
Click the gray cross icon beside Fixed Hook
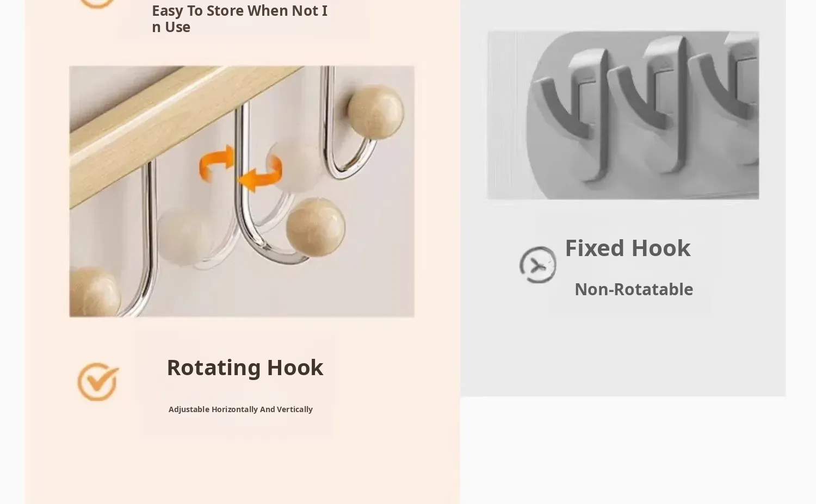(x=537, y=265)
